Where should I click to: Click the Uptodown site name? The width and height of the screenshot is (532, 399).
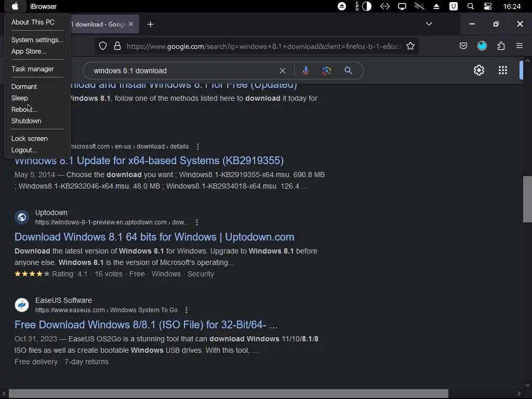coord(51,212)
